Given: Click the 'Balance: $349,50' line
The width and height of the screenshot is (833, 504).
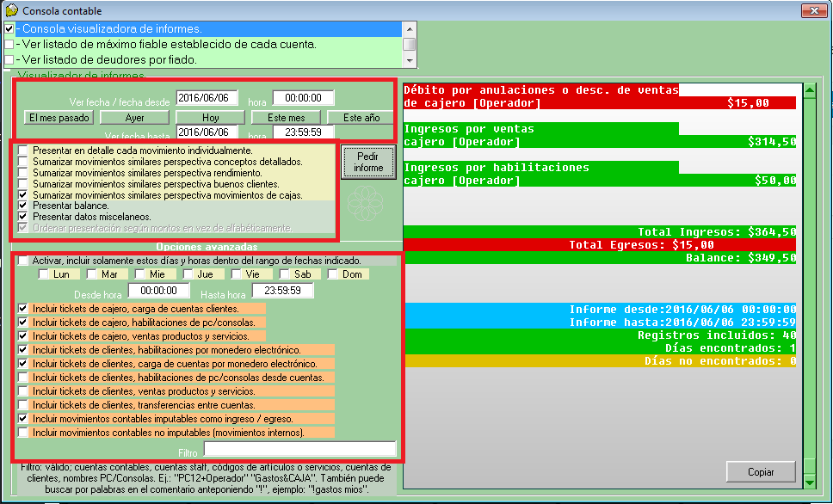Looking at the screenshot, I should click(x=600, y=258).
